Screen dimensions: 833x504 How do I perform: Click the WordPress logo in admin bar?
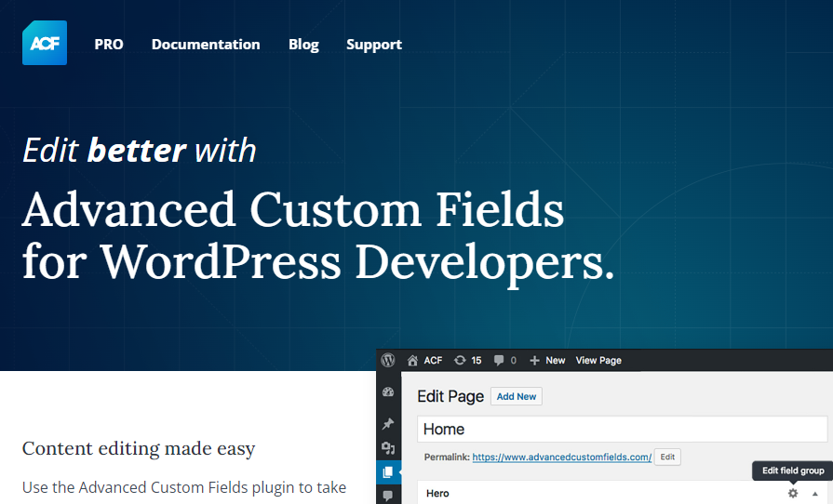click(x=388, y=360)
